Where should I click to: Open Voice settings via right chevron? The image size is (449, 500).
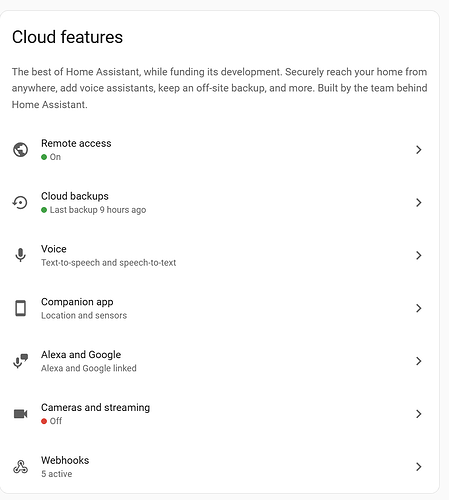(419, 255)
